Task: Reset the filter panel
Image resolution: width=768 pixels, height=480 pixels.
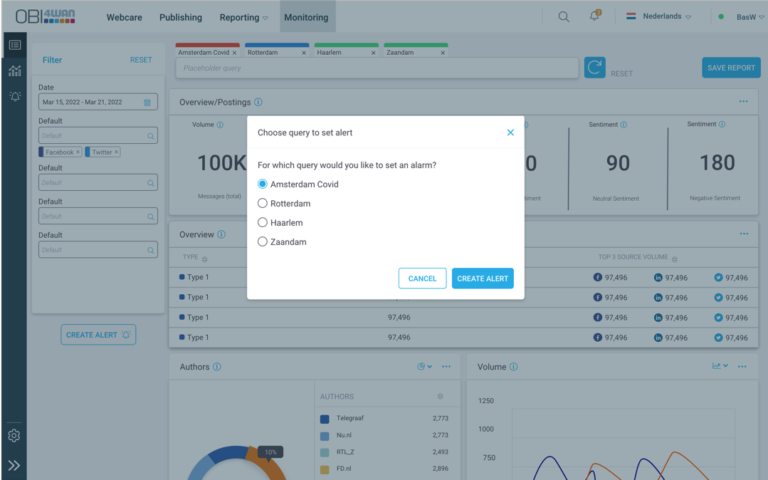Action: click(141, 60)
